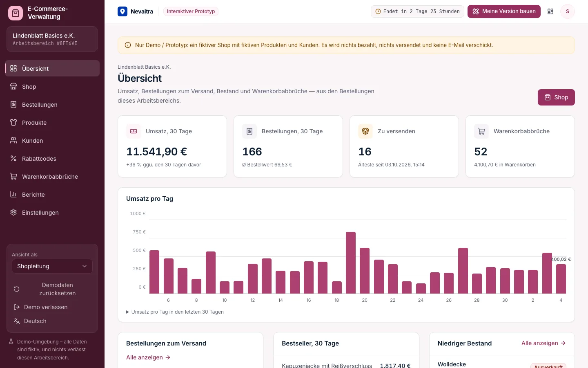
Task: Click the Zu versenden package icon
Action: tap(365, 131)
